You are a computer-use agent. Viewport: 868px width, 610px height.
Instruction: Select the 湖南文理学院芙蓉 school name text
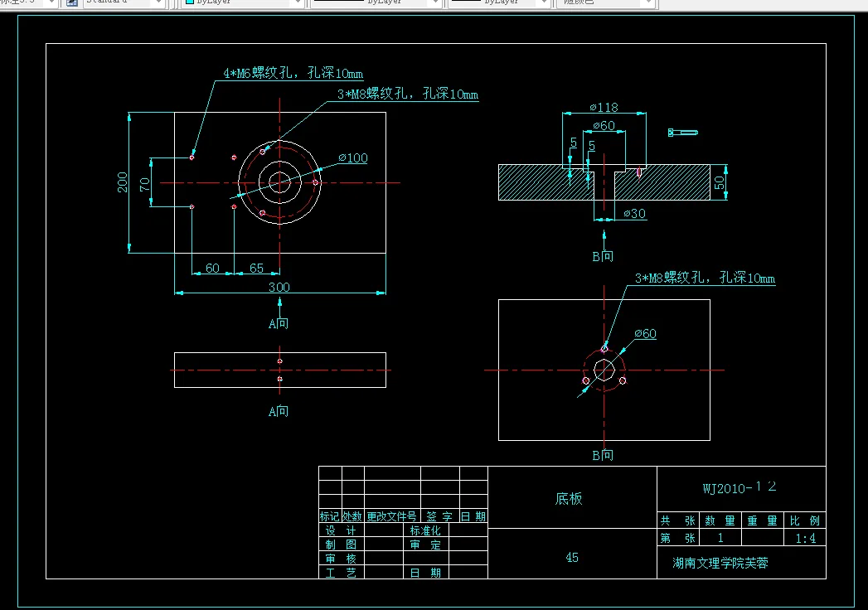(x=720, y=563)
